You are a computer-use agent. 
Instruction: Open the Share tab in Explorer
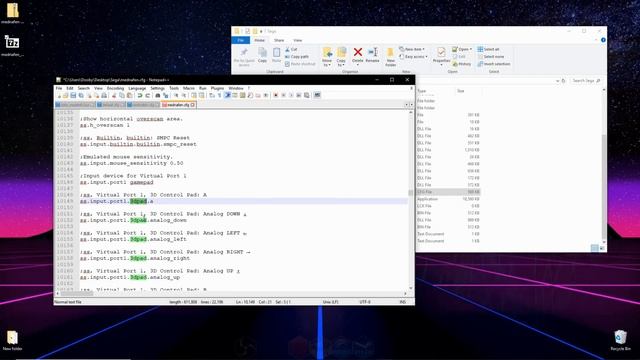point(279,40)
